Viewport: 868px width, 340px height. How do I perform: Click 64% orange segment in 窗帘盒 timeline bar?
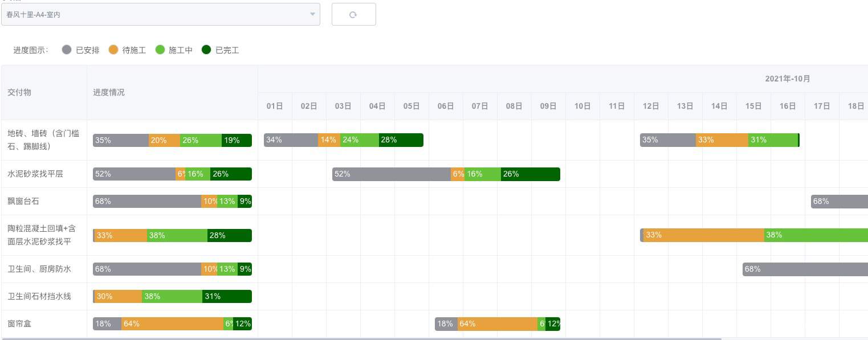pyautogui.click(x=497, y=324)
